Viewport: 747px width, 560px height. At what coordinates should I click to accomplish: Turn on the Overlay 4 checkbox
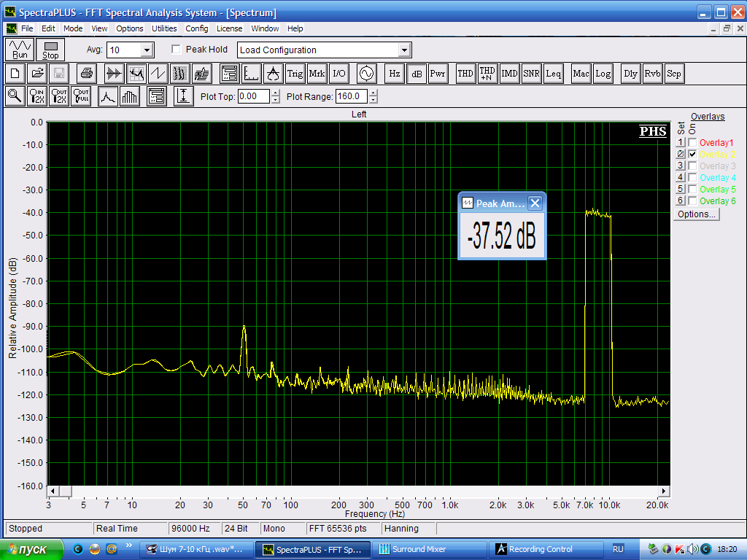[692, 178]
